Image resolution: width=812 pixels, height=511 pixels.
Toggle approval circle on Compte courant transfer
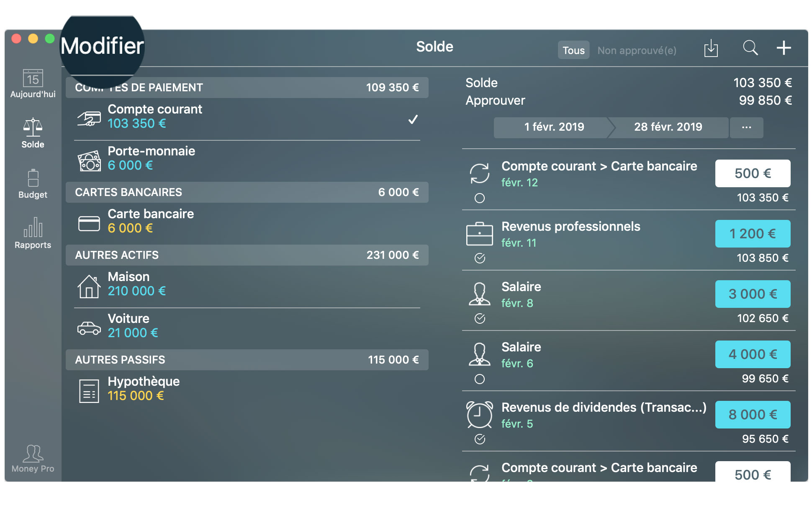(x=481, y=199)
